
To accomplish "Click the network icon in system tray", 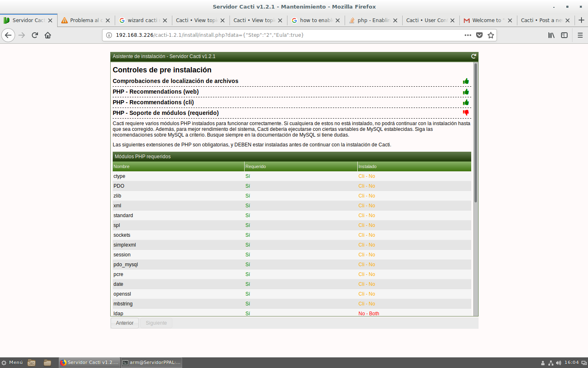I will click(x=550, y=363).
